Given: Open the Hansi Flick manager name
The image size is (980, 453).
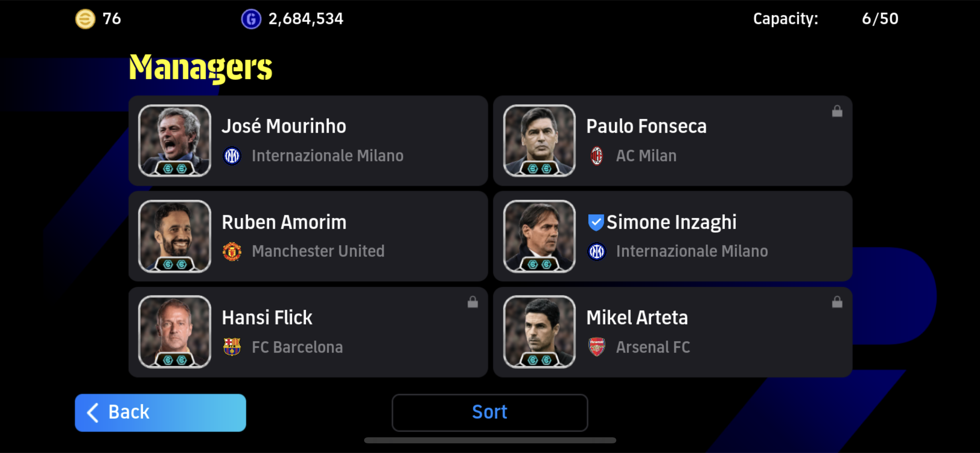Looking at the screenshot, I should pyautogui.click(x=267, y=318).
